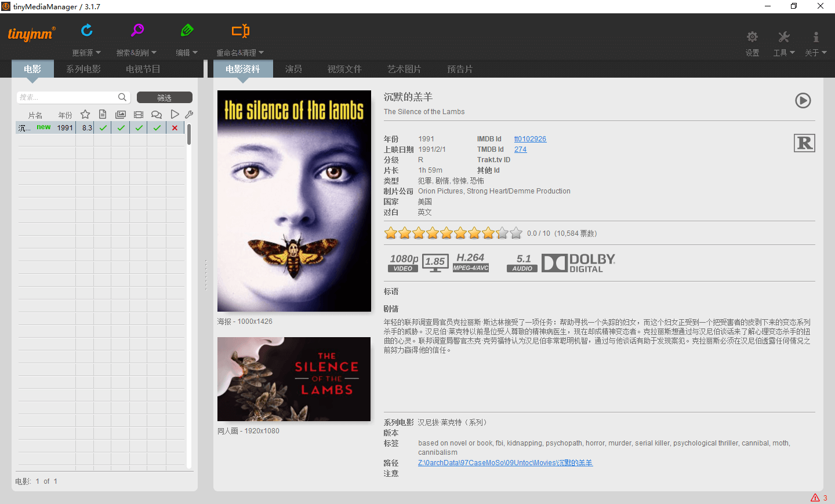
Task: Click the H.264 MPEG-4/AVC codec badge
Action: coord(470,262)
